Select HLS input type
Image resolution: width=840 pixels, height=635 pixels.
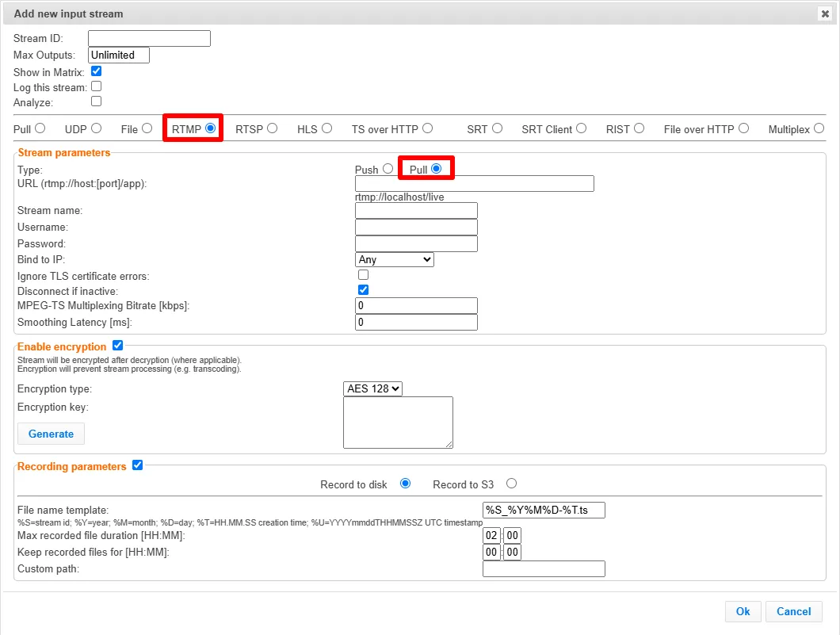tap(327, 128)
